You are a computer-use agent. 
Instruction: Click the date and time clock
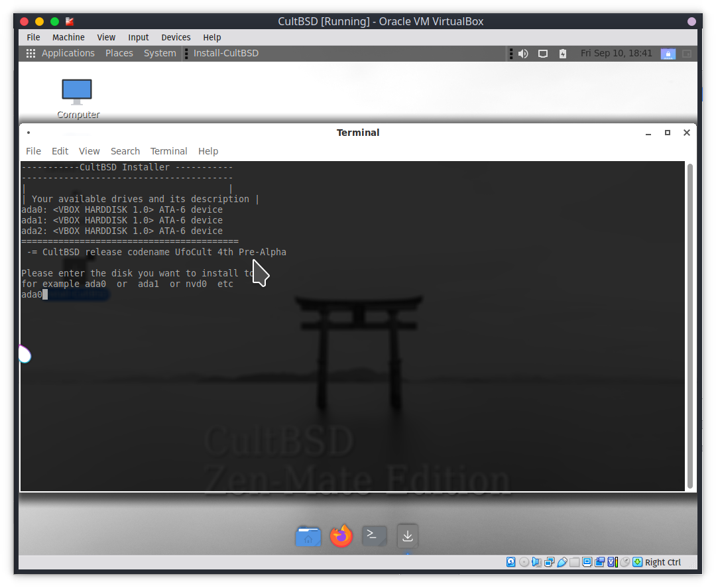(x=616, y=53)
